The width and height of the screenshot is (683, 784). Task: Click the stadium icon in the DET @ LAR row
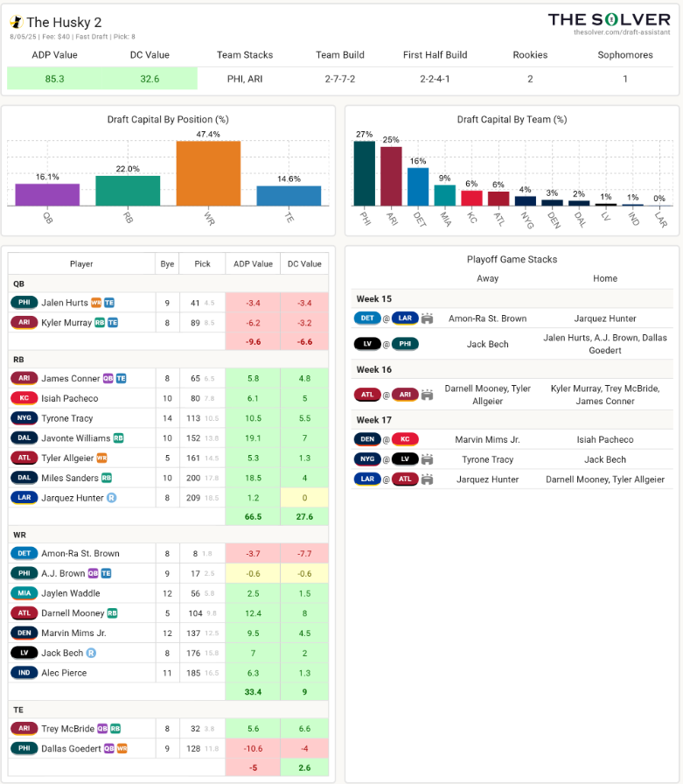pyautogui.click(x=427, y=318)
